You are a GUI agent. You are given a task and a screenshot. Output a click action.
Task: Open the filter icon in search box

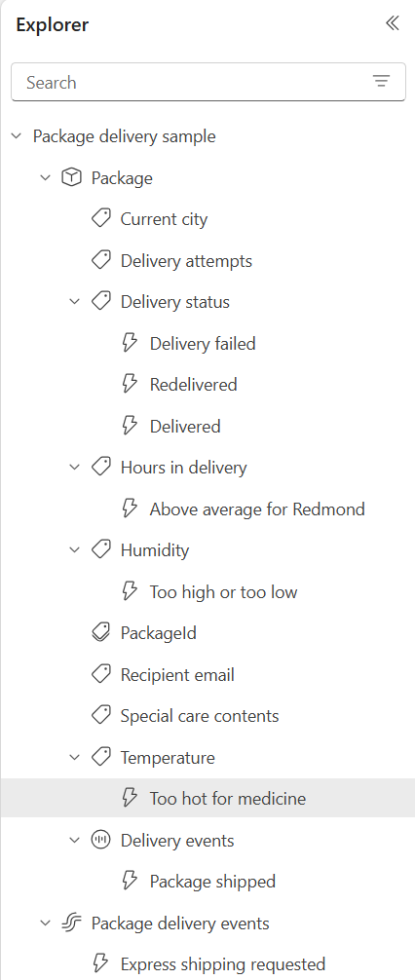381,81
